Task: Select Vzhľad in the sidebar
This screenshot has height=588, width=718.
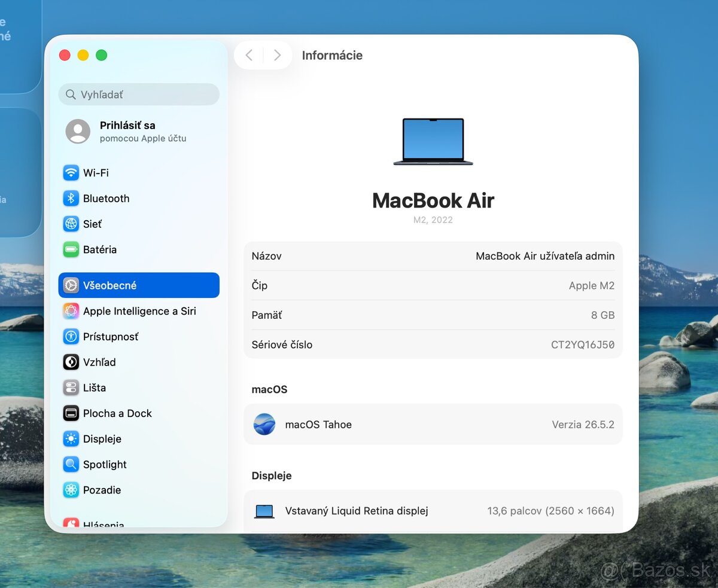Action: [139, 362]
